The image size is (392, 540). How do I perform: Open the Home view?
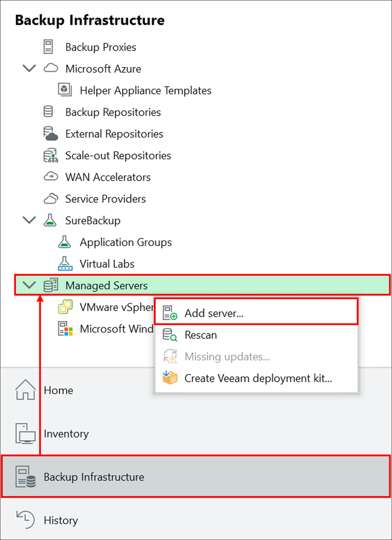tap(58, 390)
